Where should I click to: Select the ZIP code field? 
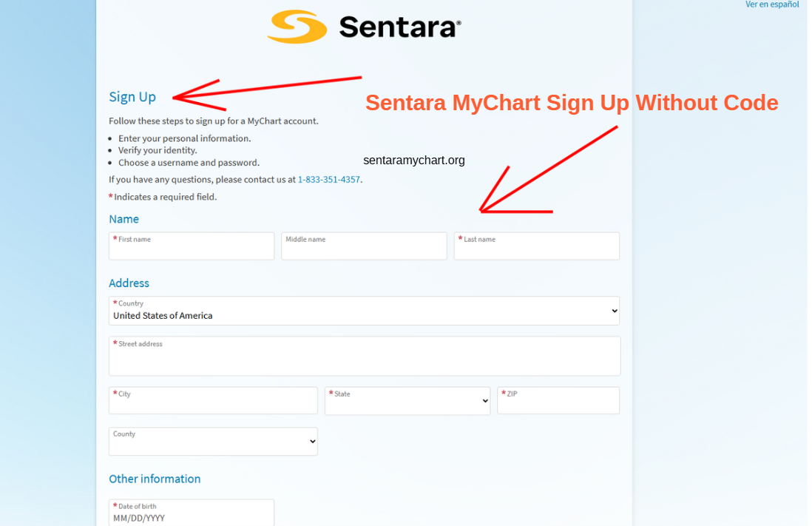point(558,400)
